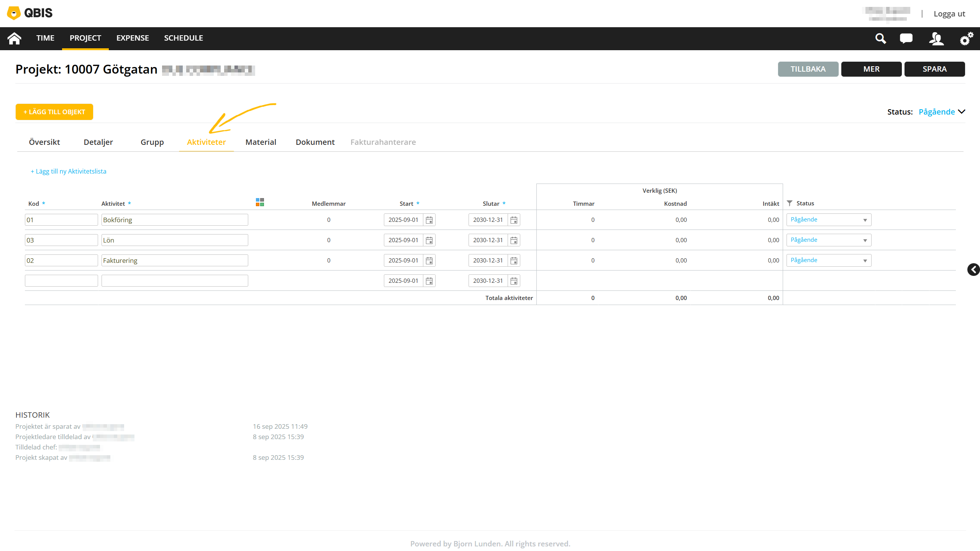Click the home icon in navigation bar

coord(14,38)
